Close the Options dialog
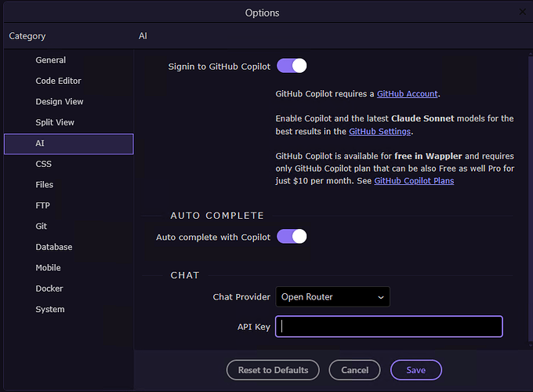Screen dimensions: 533x392 [x=523, y=12]
